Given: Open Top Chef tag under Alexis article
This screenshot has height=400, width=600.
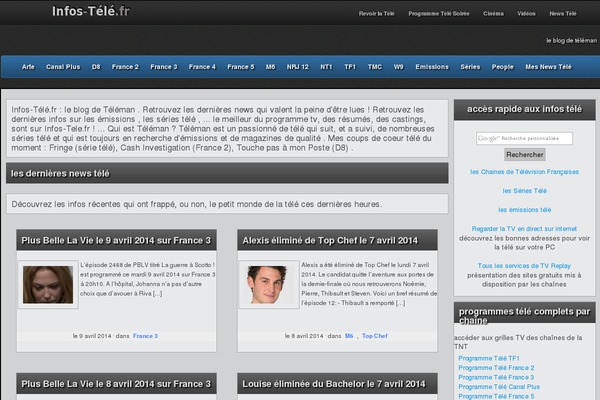Looking at the screenshot, I should [x=375, y=336].
